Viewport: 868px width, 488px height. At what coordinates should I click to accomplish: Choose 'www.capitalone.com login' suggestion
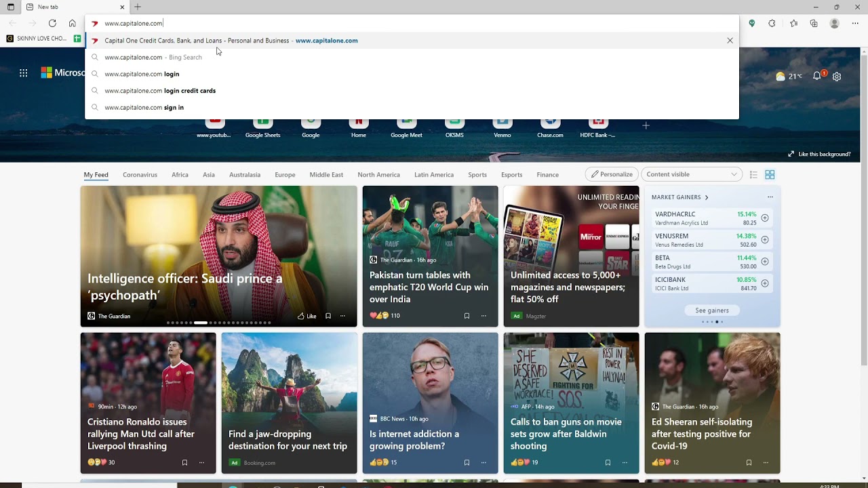tap(412, 74)
